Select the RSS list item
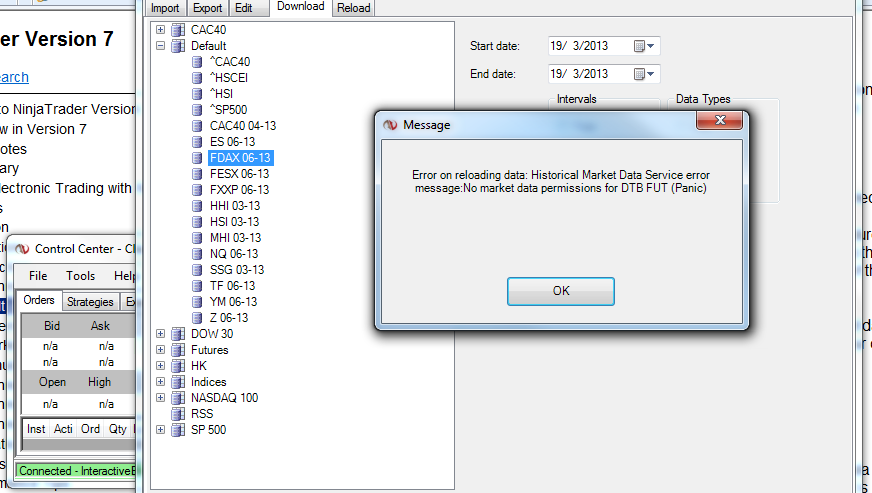Image resolution: width=872 pixels, height=493 pixels. pyautogui.click(x=202, y=414)
